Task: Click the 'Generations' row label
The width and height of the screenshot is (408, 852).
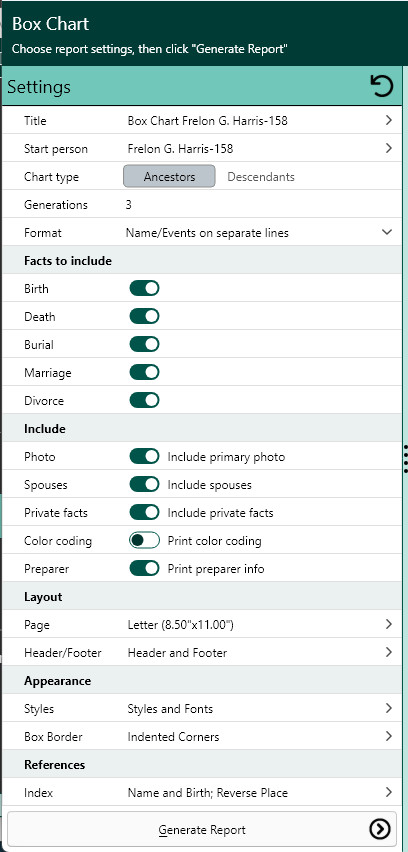Action: coord(56,205)
